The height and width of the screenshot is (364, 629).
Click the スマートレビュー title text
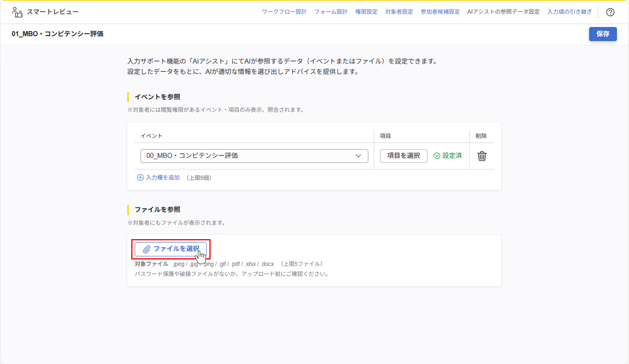(52, 12)
